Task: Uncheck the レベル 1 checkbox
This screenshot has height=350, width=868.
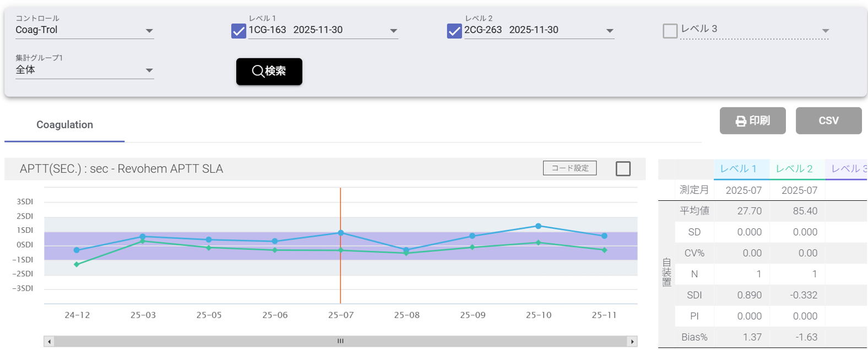Action: point(238,31)
